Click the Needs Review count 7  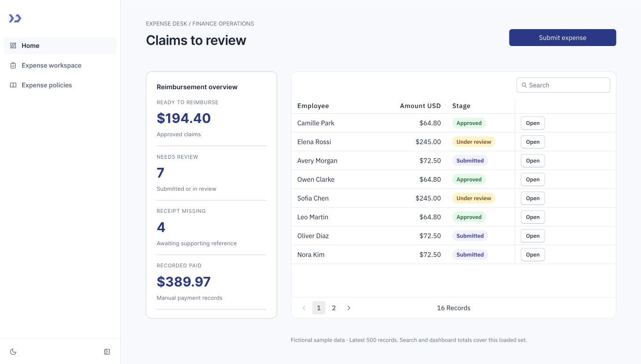tap(161, 173)
